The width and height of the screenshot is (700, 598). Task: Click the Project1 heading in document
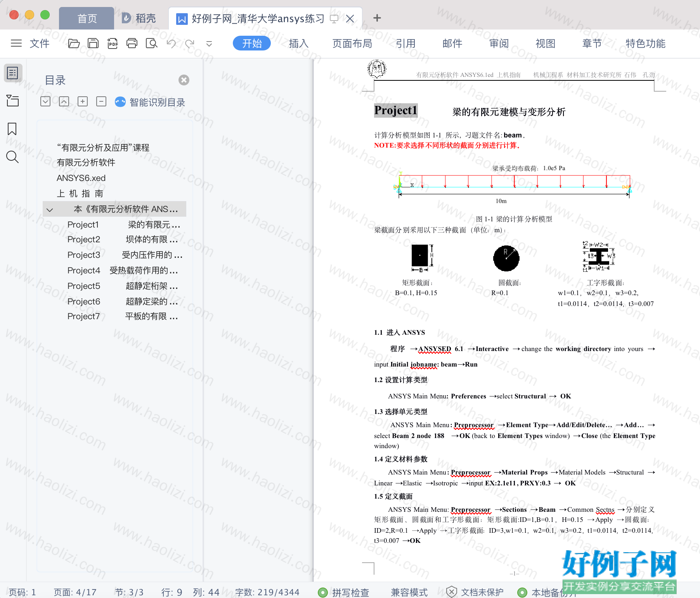point(396,111)
